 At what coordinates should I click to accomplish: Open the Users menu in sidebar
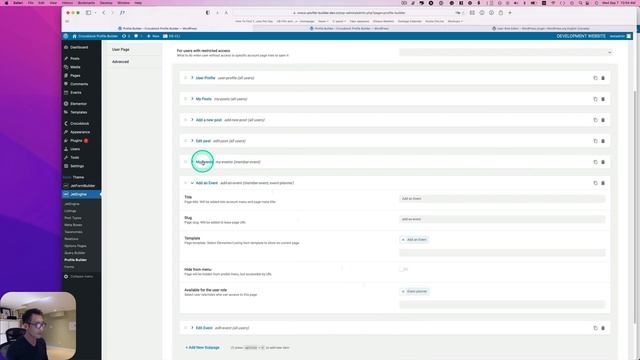pos(75,149)
